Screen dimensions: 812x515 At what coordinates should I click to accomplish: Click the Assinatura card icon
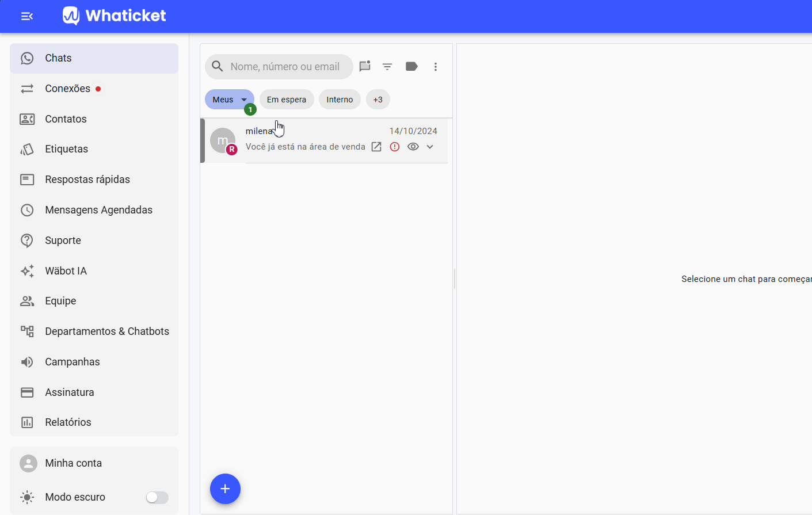[27, 392]
